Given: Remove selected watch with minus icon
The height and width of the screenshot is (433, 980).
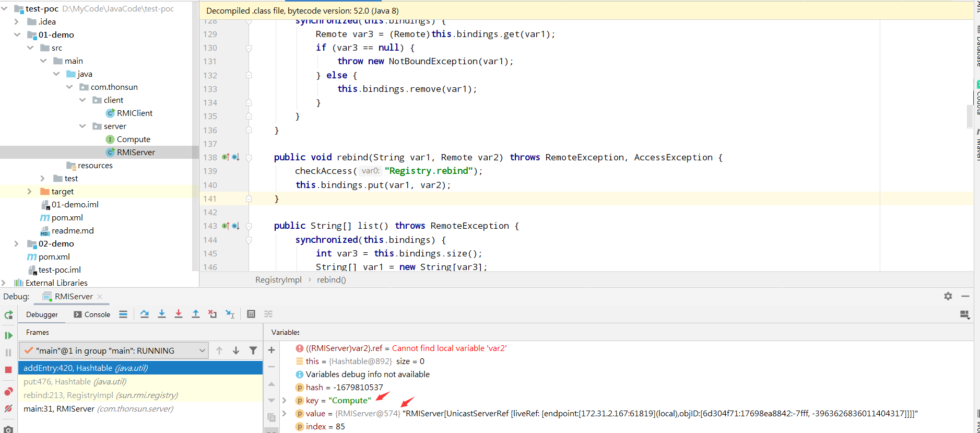Looking at the screenshot, I should click(x=271, y=367).
